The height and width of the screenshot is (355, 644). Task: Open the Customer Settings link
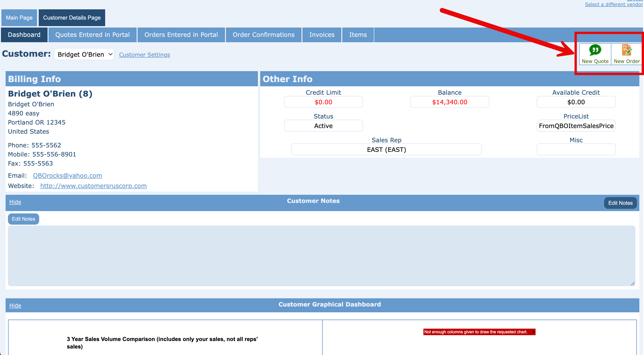(144, 55)
